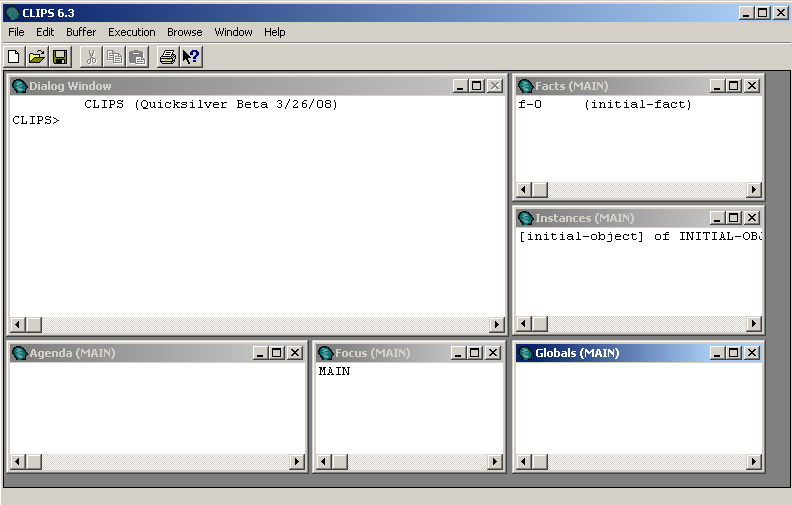Click Agenda window scrollbar right arrow
The width and height of the screenshot is (792, 505).
(297, 461)
